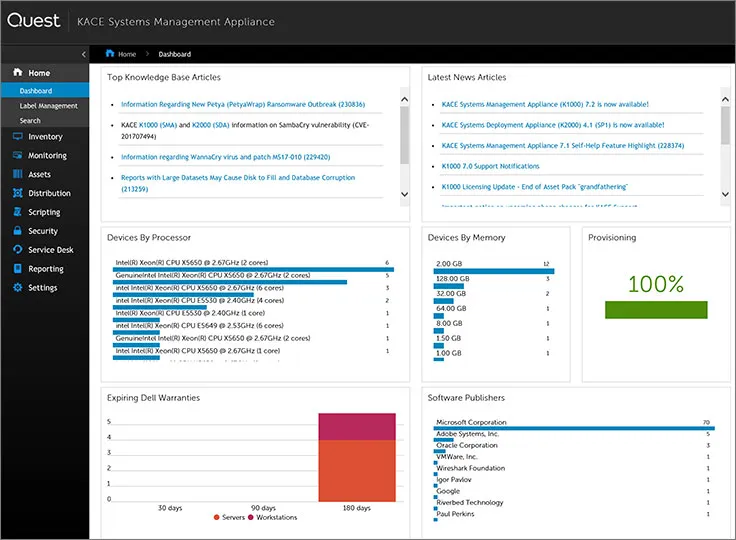This screenshot has width=736, height=540.
Task: Click the 32.00 GB memory row
Action: point(494,296)
